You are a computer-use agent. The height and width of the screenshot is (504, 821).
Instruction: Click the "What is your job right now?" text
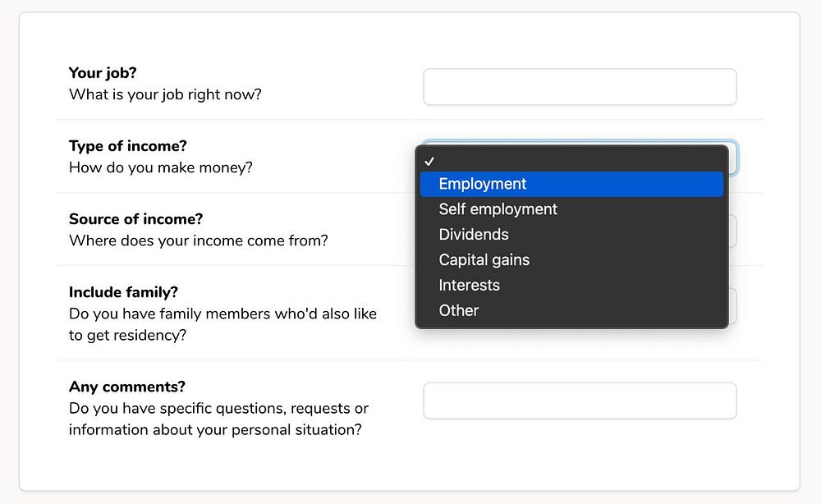pyautogui.click(x=165, y=94)
